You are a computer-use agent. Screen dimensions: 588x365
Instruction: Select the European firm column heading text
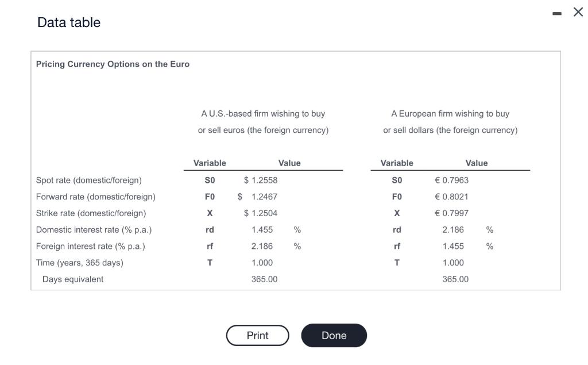(x=450, y=121)
